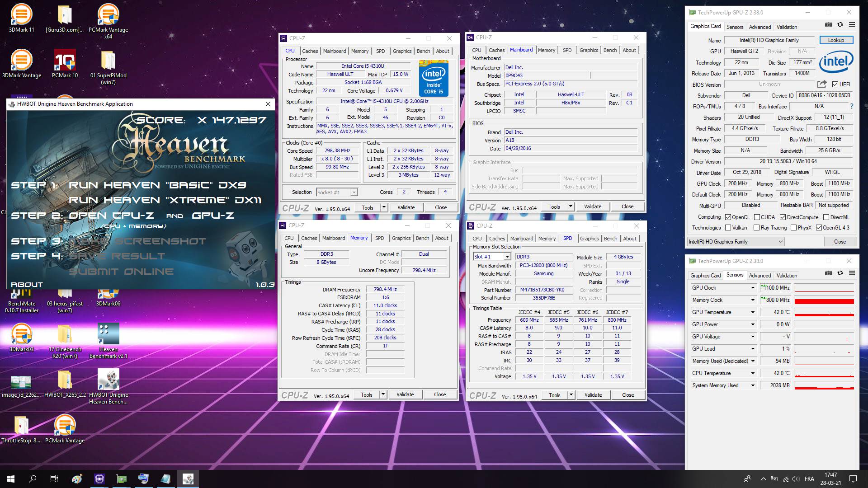
Task: Click About in HWBOT Heaven window
Action: pyautogui.click(x=27, y=285)
